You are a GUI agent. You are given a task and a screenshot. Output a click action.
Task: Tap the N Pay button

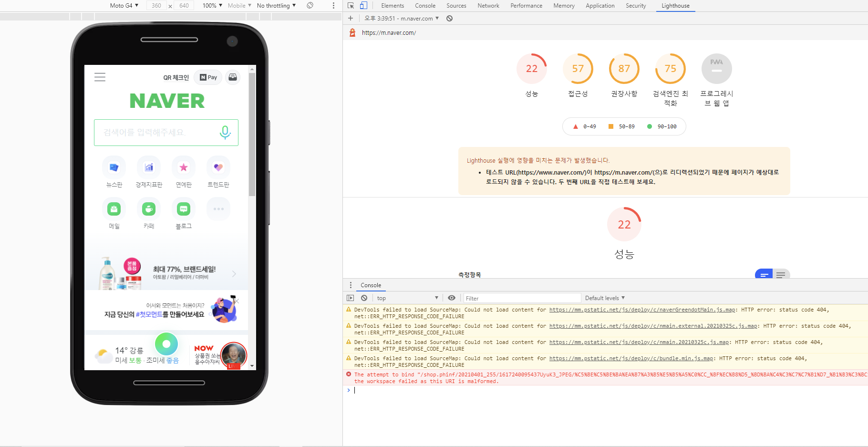tap(208, 77)
